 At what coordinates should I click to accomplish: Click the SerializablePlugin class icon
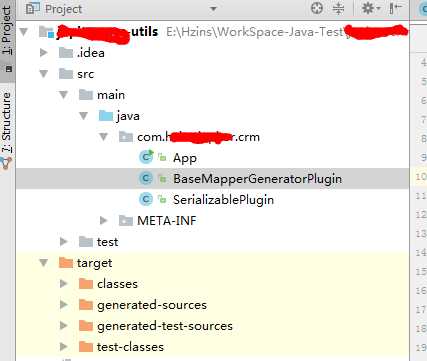(146, 199)
